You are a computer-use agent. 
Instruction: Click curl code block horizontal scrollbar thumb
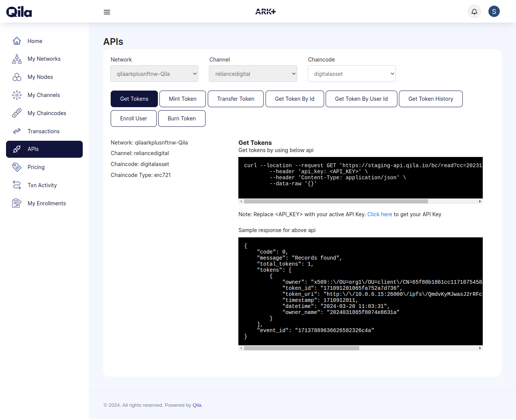[336, 201]
